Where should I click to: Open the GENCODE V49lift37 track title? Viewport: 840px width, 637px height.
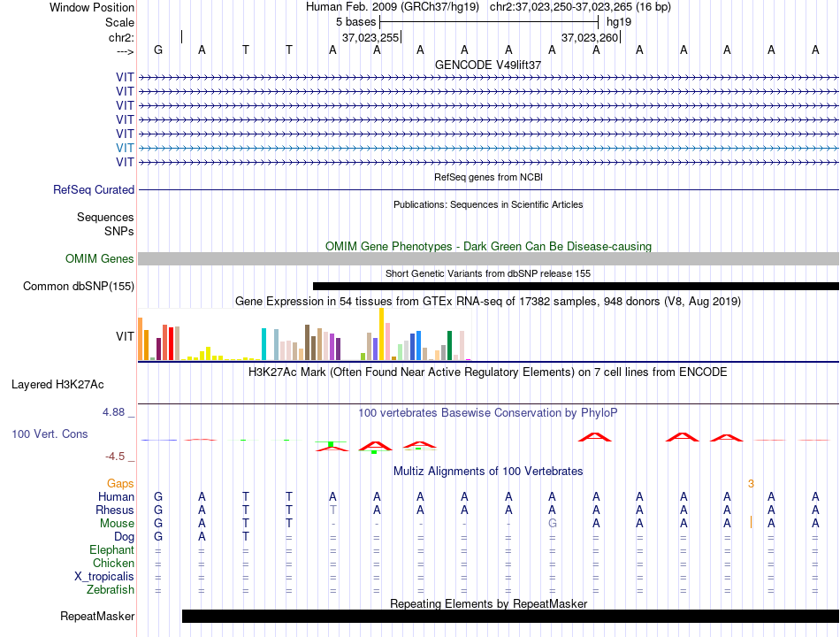click(487, 65)
